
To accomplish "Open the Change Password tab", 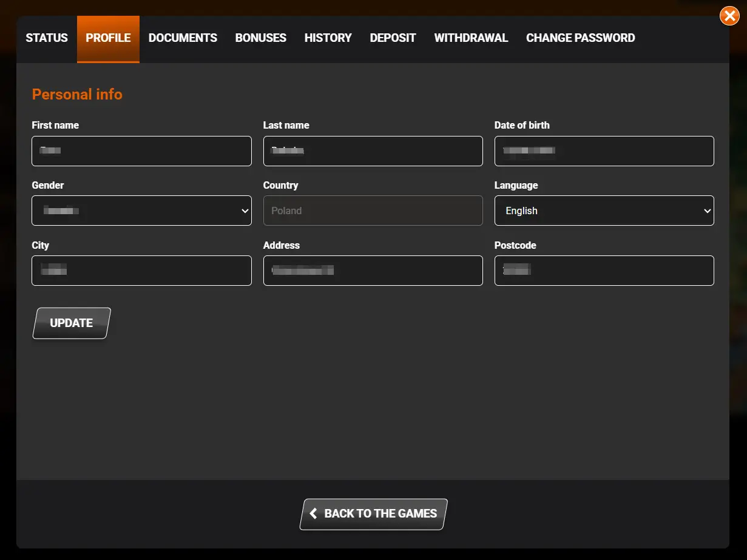I will tap(581, 38).
